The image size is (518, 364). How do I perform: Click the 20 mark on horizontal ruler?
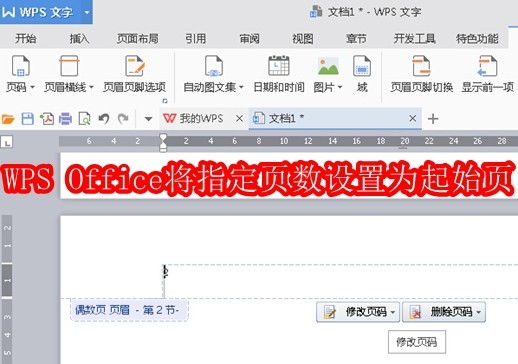click(405, 141)
